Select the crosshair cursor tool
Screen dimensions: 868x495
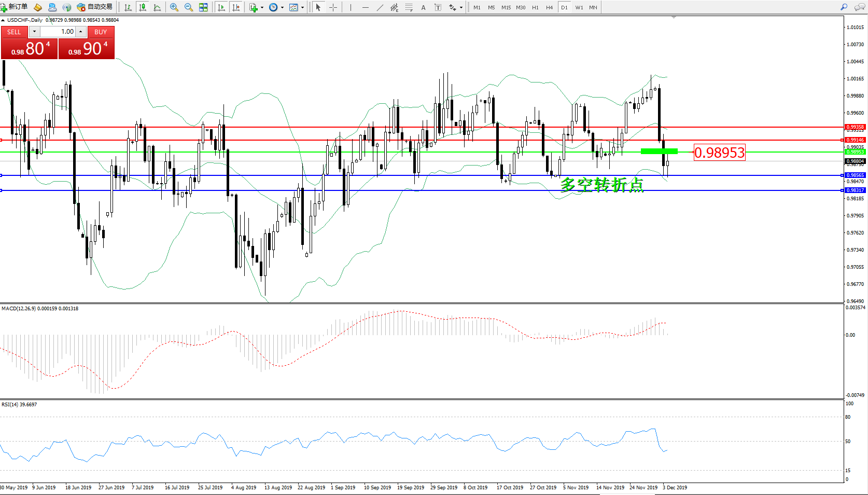coord(333,7)
